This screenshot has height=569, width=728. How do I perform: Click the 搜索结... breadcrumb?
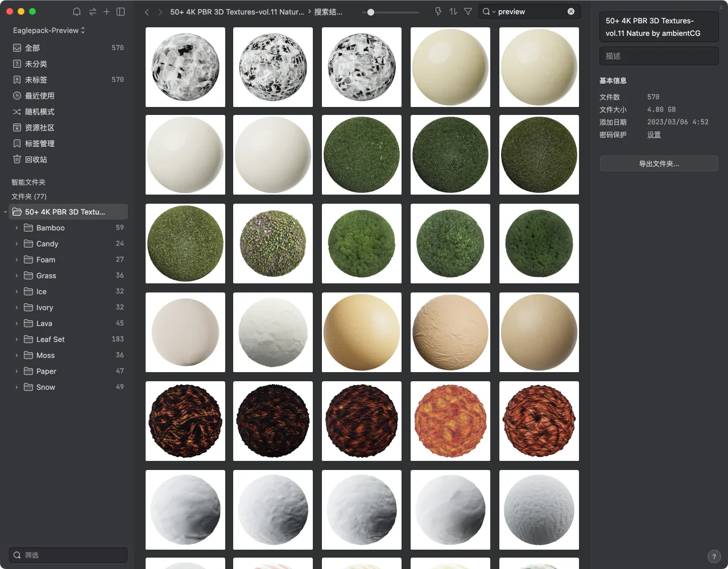pos(328,11)
